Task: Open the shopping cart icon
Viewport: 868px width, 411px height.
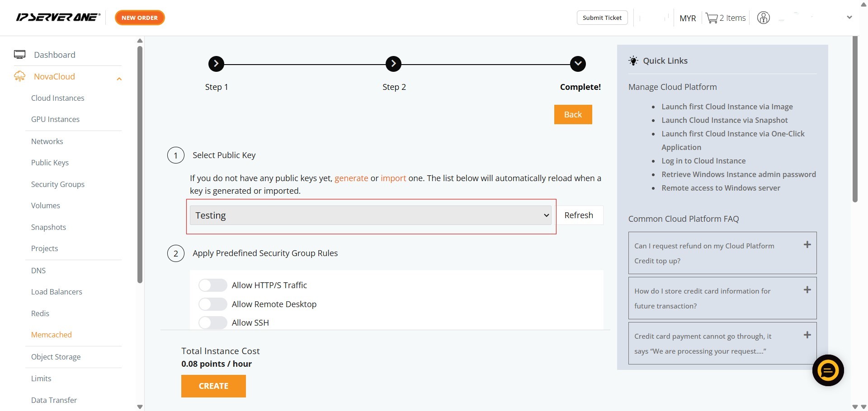Action: click(712, 18)
